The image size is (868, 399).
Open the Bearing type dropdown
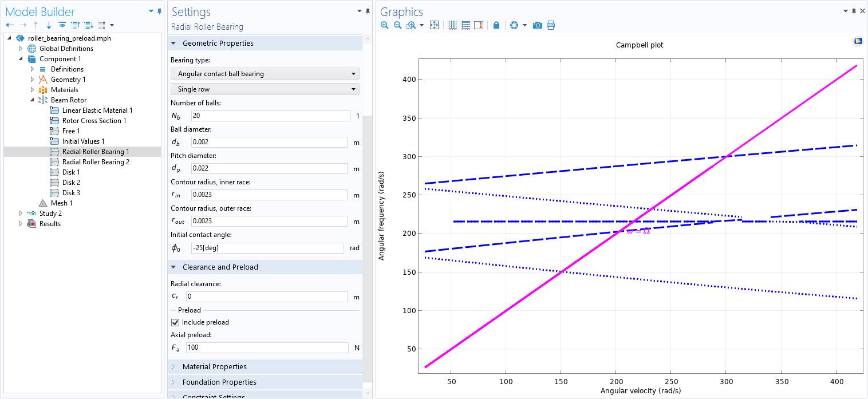click(265, 74)
